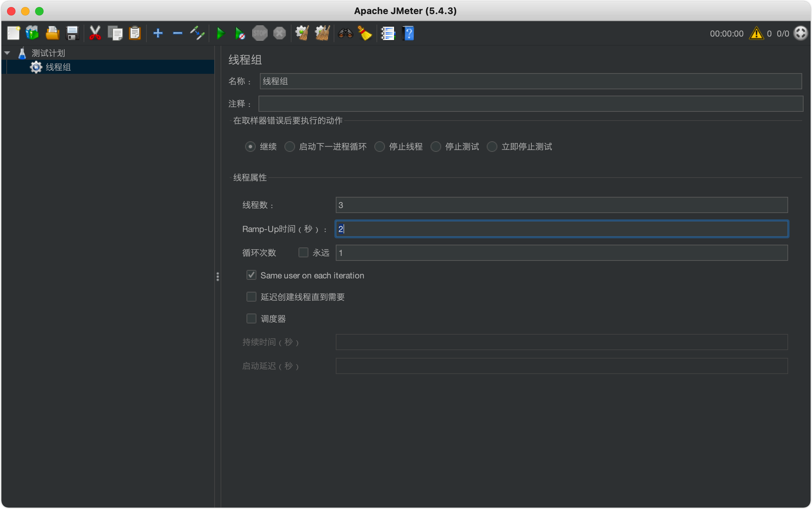Select 继续 radio button
The width and height of the screenshot is (812, 509).
(x=250, y=147)
